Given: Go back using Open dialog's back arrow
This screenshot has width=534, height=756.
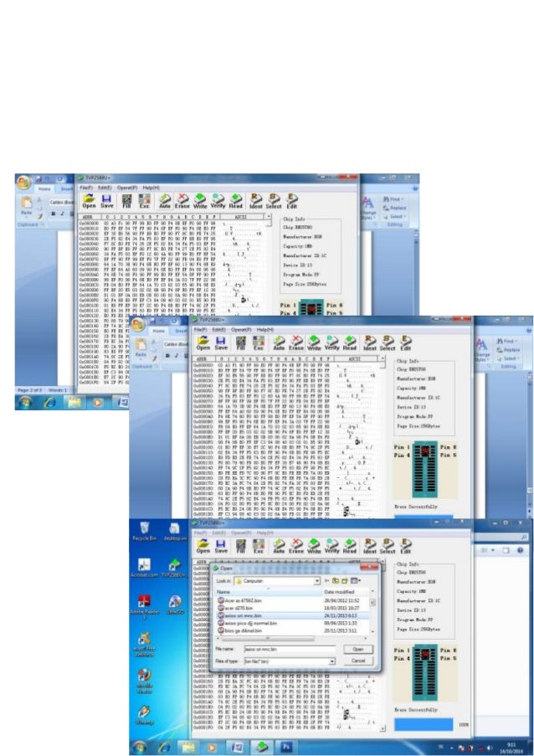Looking at the screenshot, I should pyautogui.click(x=326, y=581).
